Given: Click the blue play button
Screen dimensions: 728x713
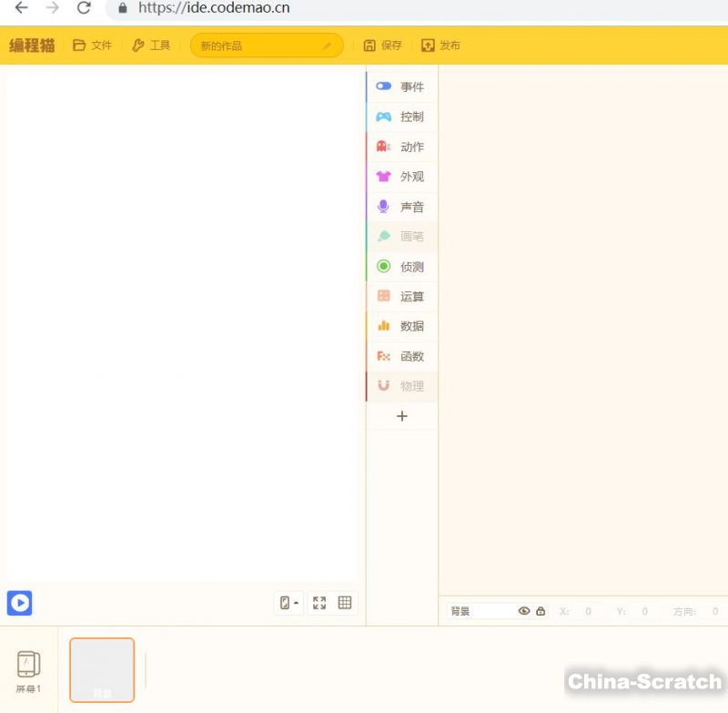Looking at the screenshot, I should pos(20,603).
